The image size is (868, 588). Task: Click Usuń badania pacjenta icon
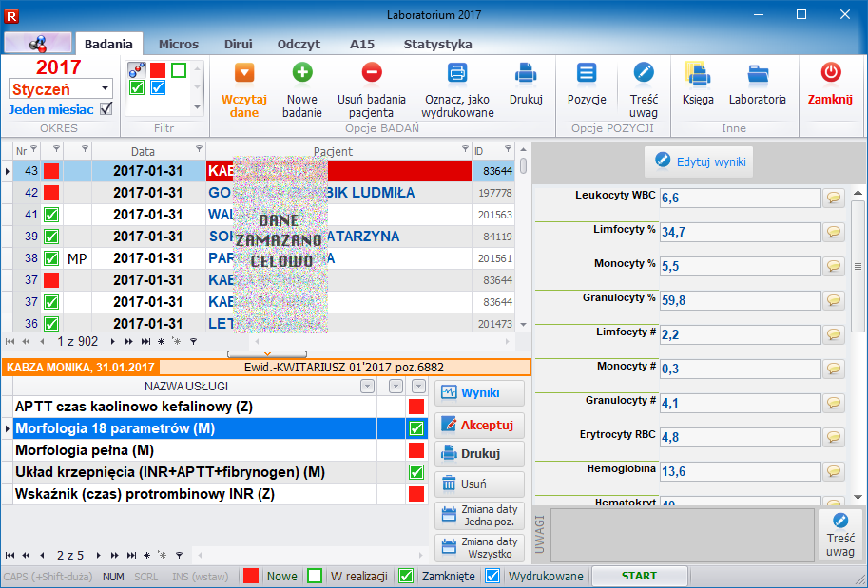click(372, 73)
